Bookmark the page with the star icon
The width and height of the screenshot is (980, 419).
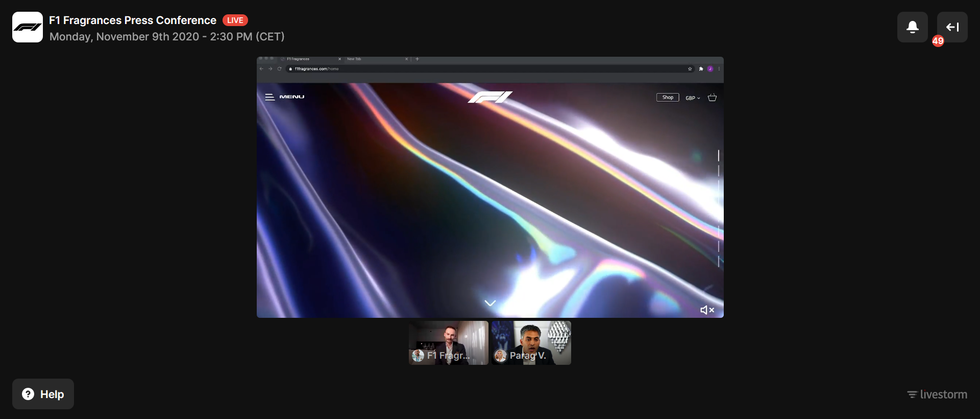[690, 69]
